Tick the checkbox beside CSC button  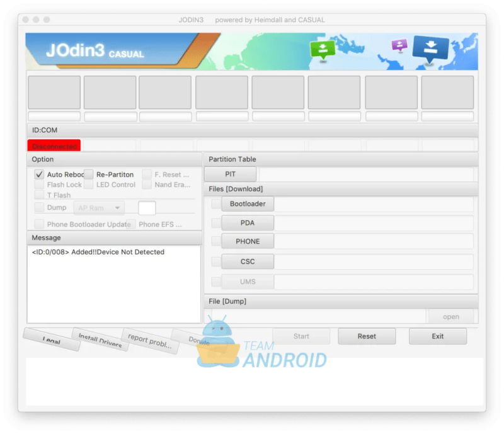click(216, 261)
